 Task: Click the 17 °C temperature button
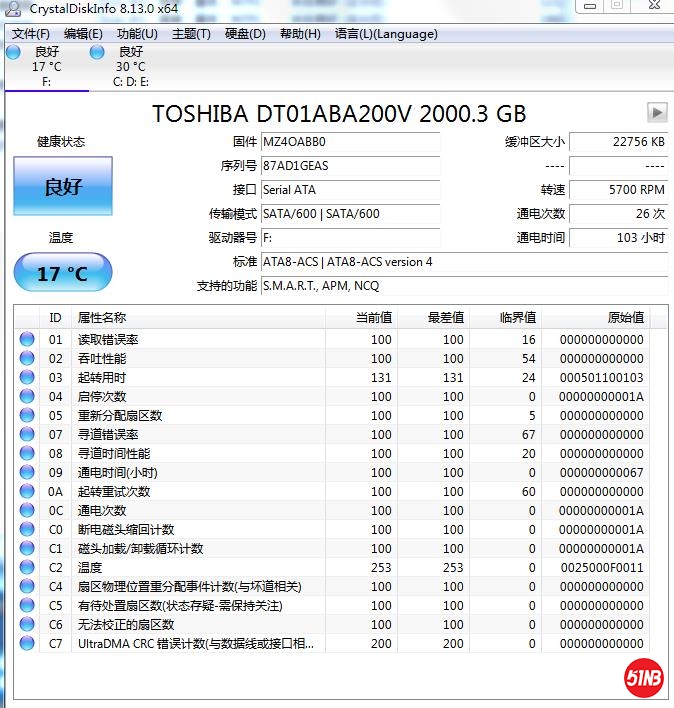[62, 273]
